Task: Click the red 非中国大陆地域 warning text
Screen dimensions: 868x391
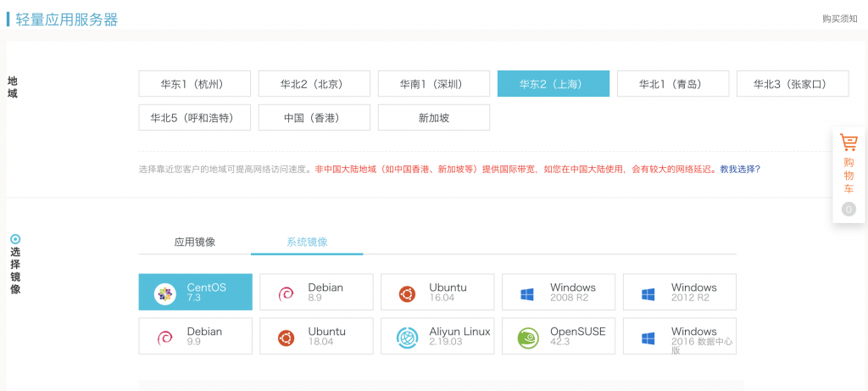Action: coord(516,170)
